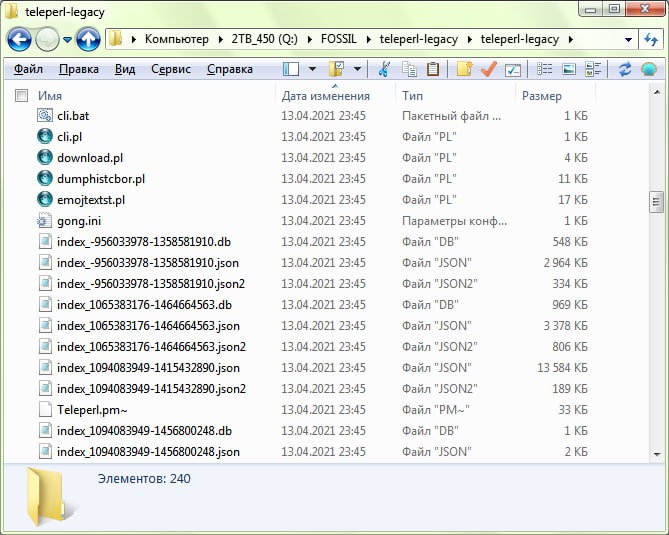
Task: Select file index_1094083949-1415432890.json
Action: tap(148, 367)
